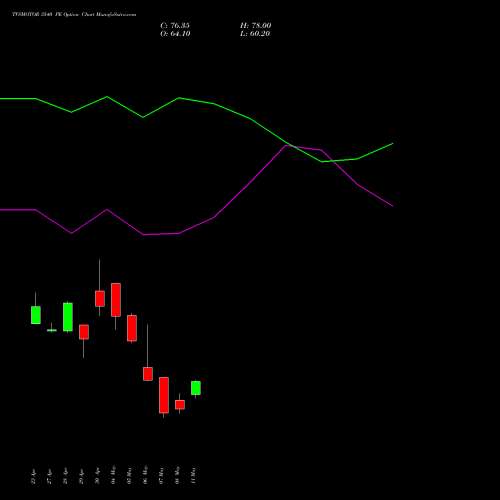Click the high value H: 78.00

click(x=256, y=25)
